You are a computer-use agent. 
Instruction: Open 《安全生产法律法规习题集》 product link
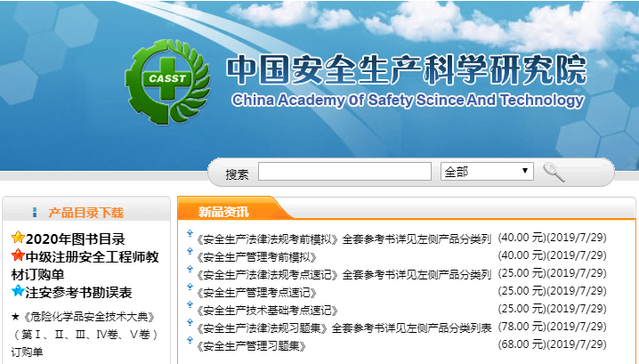coord(344,328)
